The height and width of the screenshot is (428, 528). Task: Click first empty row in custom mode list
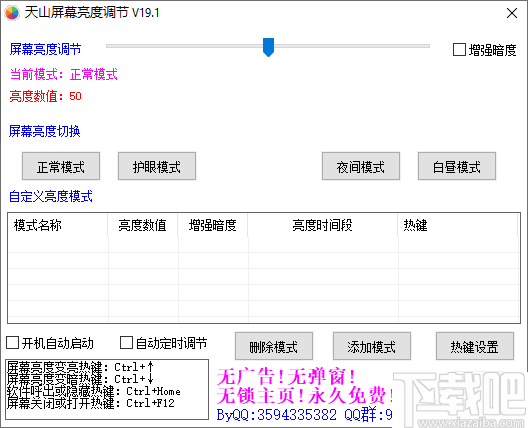click(263, 245)
